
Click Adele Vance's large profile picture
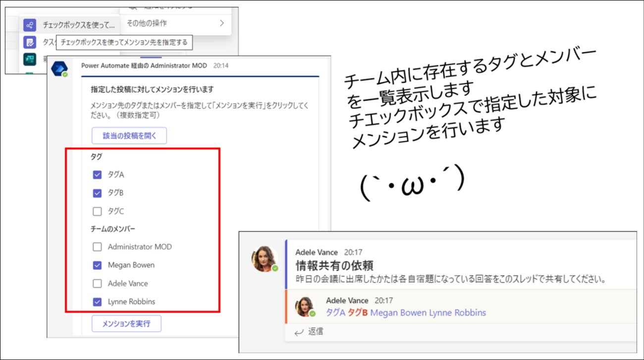tap(265, 258)
